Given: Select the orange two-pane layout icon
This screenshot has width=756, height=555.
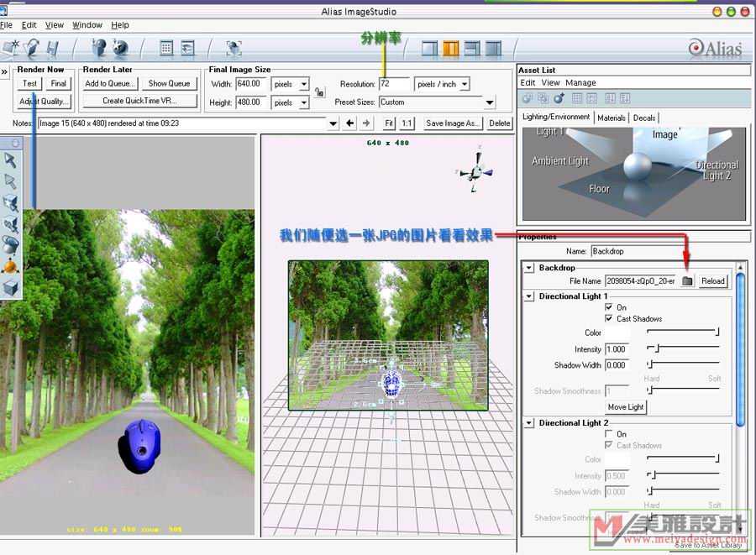Looking at the screenshot, I should [450, 48].
